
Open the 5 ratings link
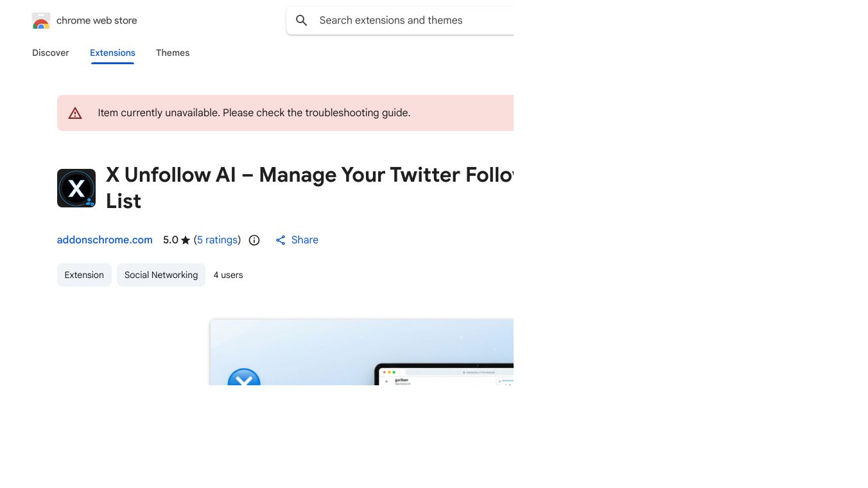[217, 240]
